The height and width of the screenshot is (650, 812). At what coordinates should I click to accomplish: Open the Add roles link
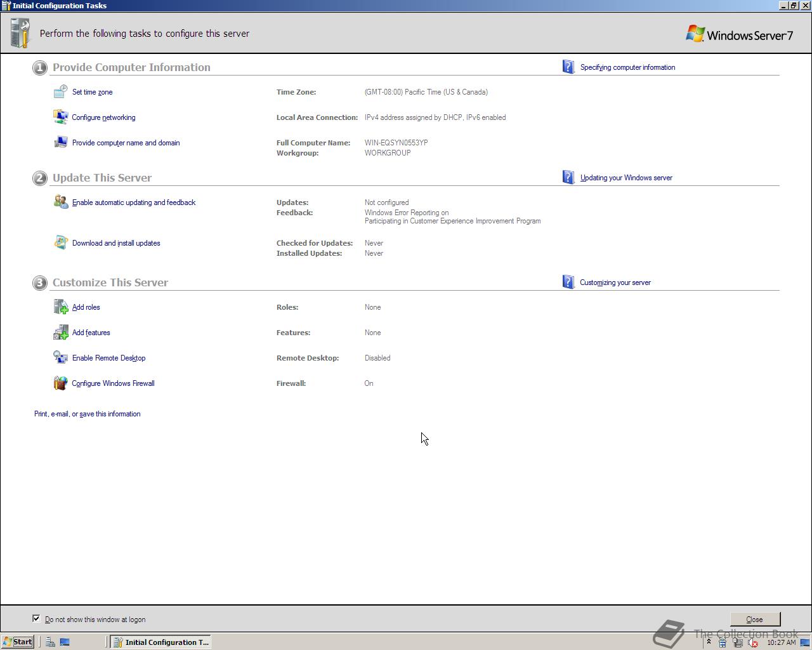[x=86, y=307]
